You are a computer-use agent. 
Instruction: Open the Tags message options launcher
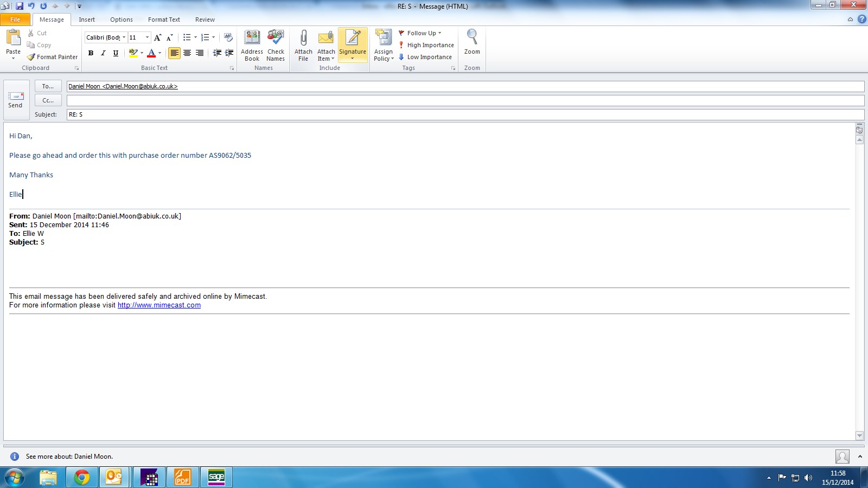tap(453, 68)
